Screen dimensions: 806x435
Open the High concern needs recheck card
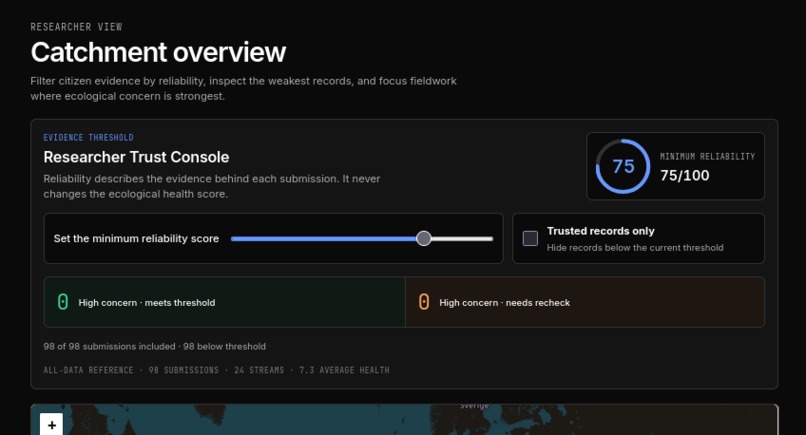click(x=585, y=302)
